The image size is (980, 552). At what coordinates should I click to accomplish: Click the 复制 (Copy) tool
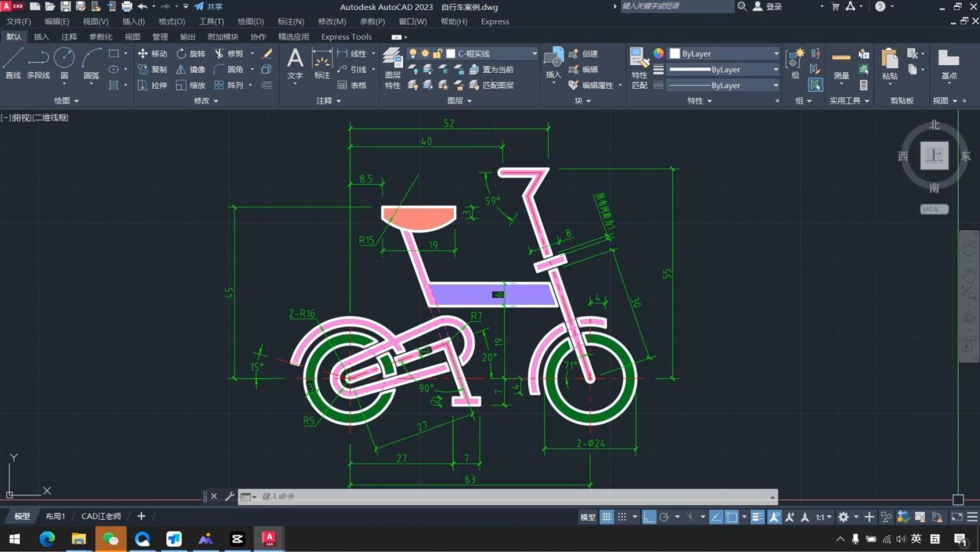[152, 69]
